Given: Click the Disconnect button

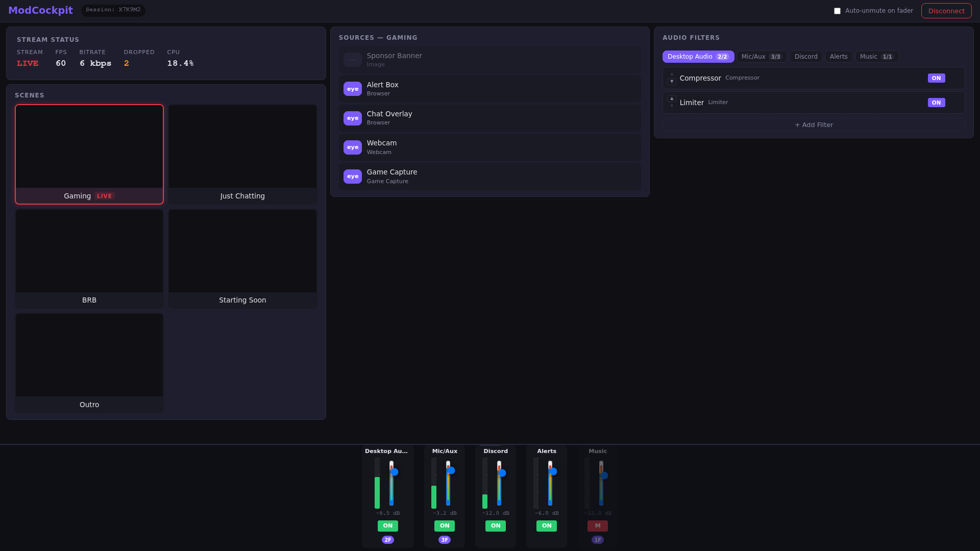Looking at the screenshot, I should 946,10.
